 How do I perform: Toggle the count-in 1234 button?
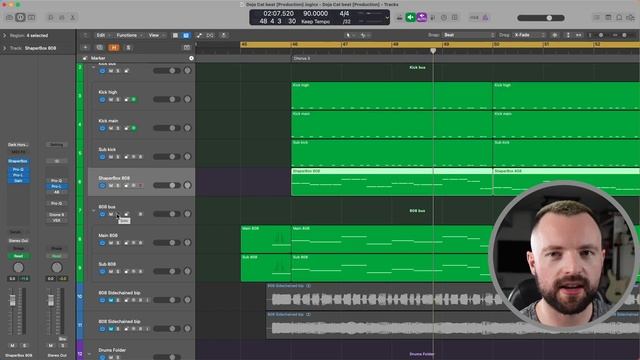pyautogui.click(x=474, y=18)
